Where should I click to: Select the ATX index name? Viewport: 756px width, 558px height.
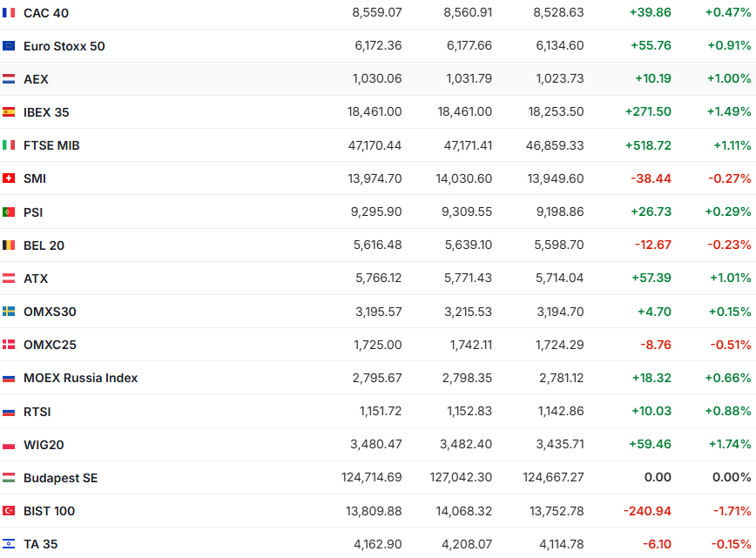[36, 279]
